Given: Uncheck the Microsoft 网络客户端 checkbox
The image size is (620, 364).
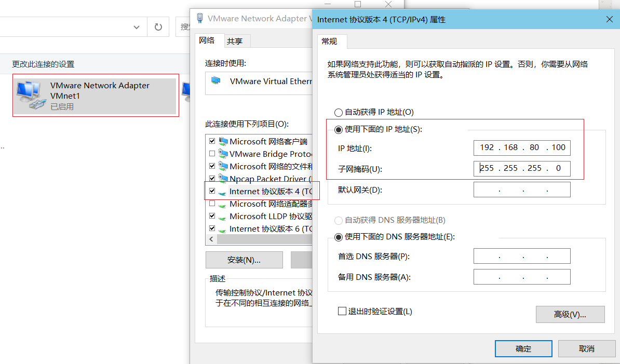Looking at the screenshot, I should click(212, 141).
